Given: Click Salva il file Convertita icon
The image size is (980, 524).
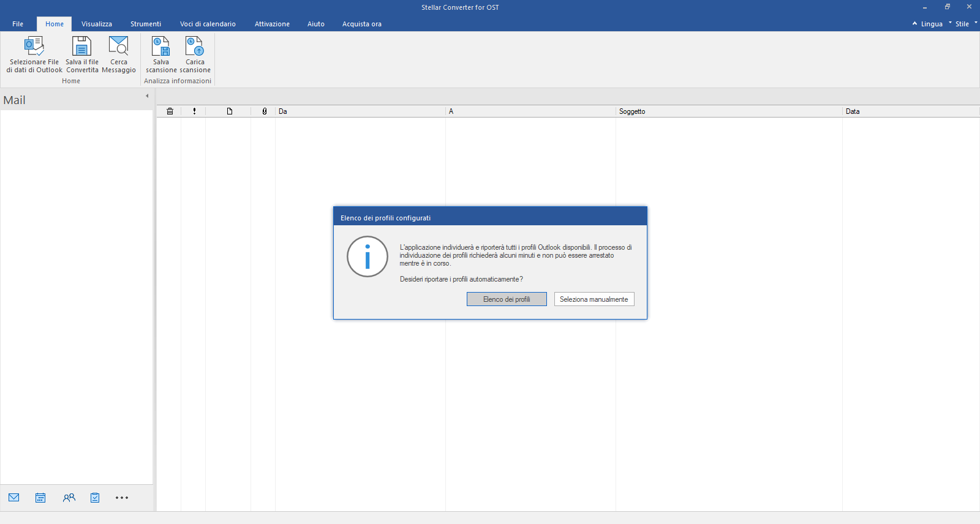Looking at the screenshot, I should pos(81,47).
